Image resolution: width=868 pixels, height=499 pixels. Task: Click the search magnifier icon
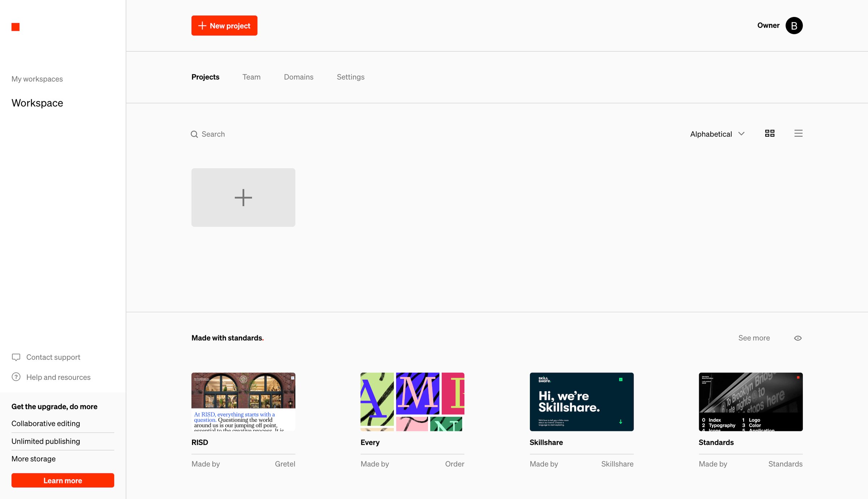pos(194,134)
